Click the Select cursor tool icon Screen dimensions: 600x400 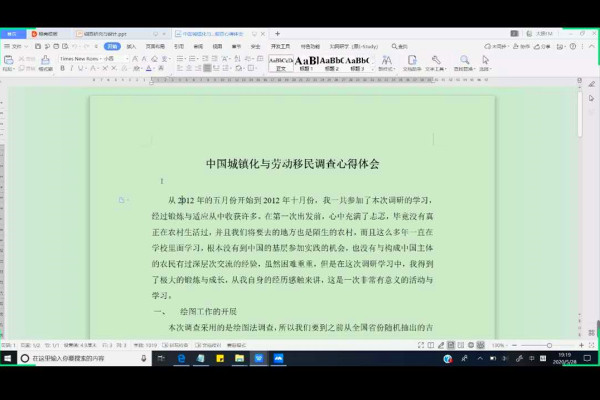pyautogui.click(x=484, y=60)
